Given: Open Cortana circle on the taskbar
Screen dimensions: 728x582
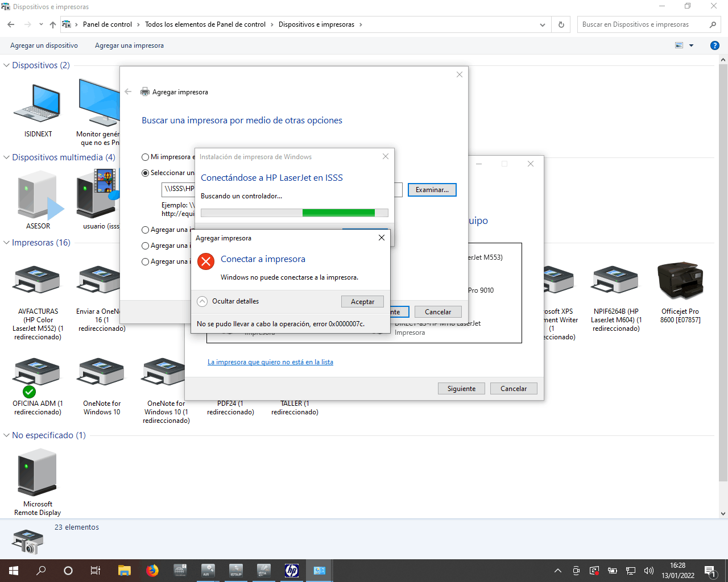Looking at the screenshot, I should (x=68, y=571).
